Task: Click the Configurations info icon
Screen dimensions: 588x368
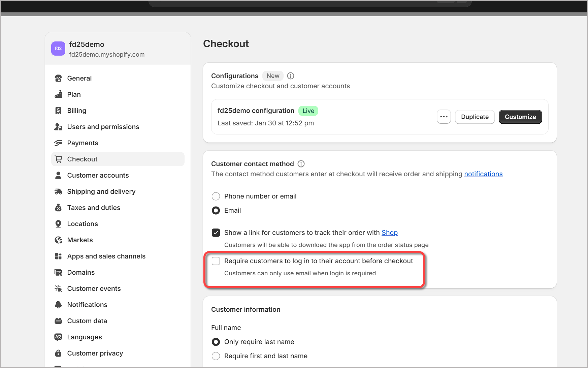Action: point(291,76)
